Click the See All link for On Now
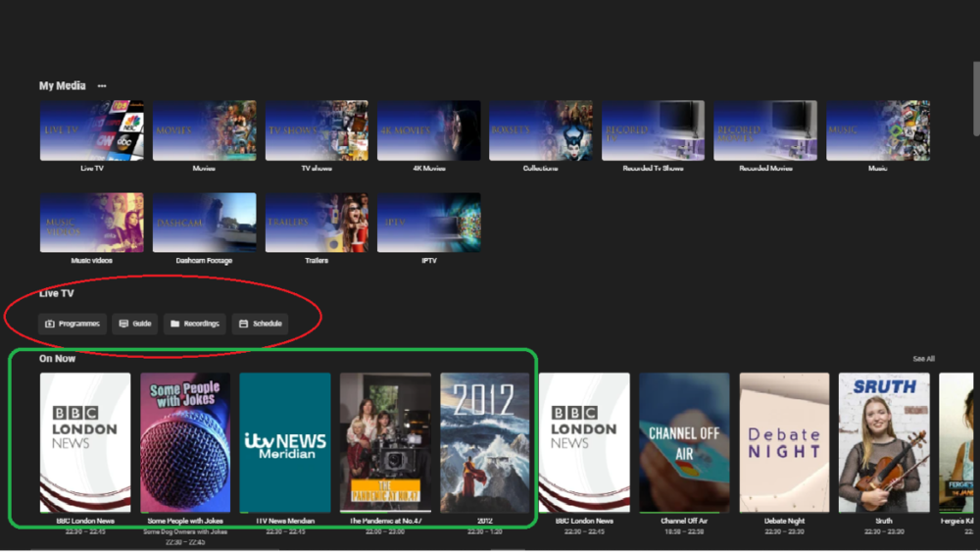 pyautogui.click(x=923, y=359)
